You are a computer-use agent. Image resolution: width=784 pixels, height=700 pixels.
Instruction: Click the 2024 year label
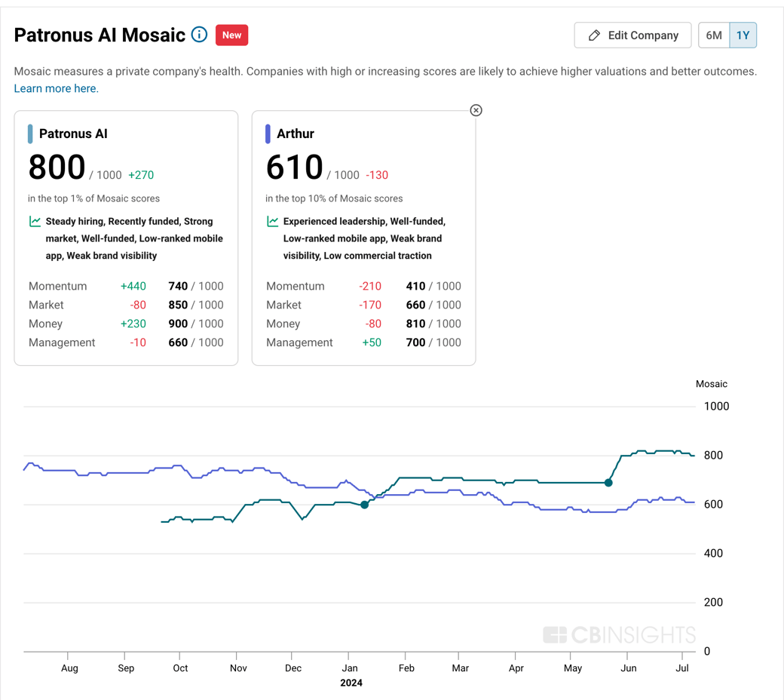[x=351, y=683]
